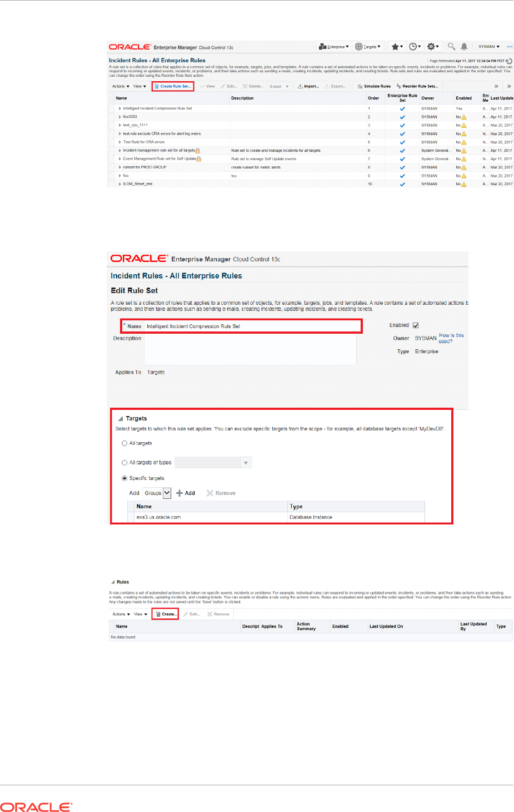The width and height of the screenshot is (514, 812).
Task: Click the Enterprise Rule Set checkmark for ILOM_Reset_test
Action: [402, 184]
